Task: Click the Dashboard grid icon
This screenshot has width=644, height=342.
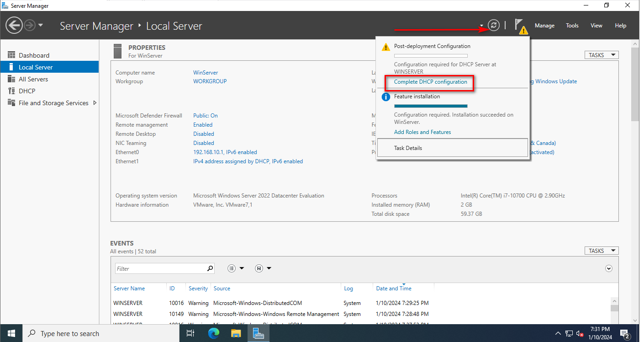Action: pyautogui.click(x=11, y=55)
